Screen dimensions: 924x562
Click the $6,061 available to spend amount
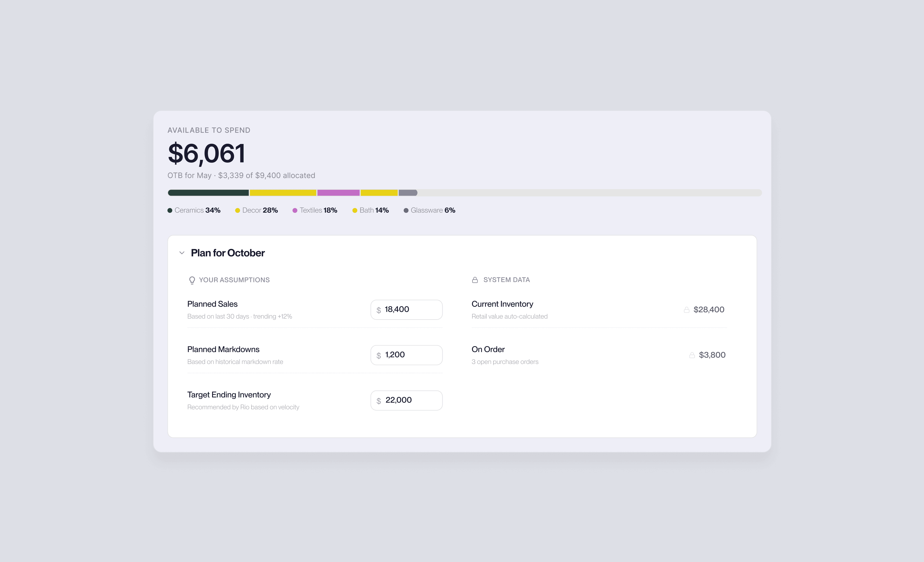206,153
